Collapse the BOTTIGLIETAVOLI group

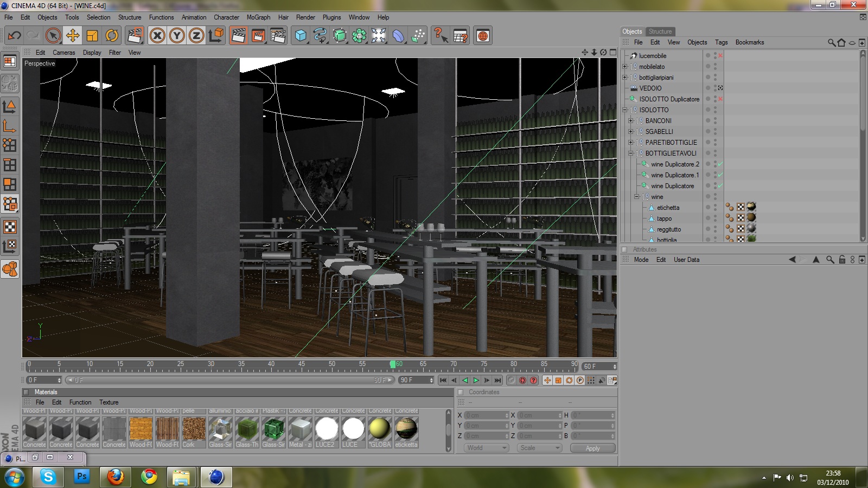pos(630,153)
